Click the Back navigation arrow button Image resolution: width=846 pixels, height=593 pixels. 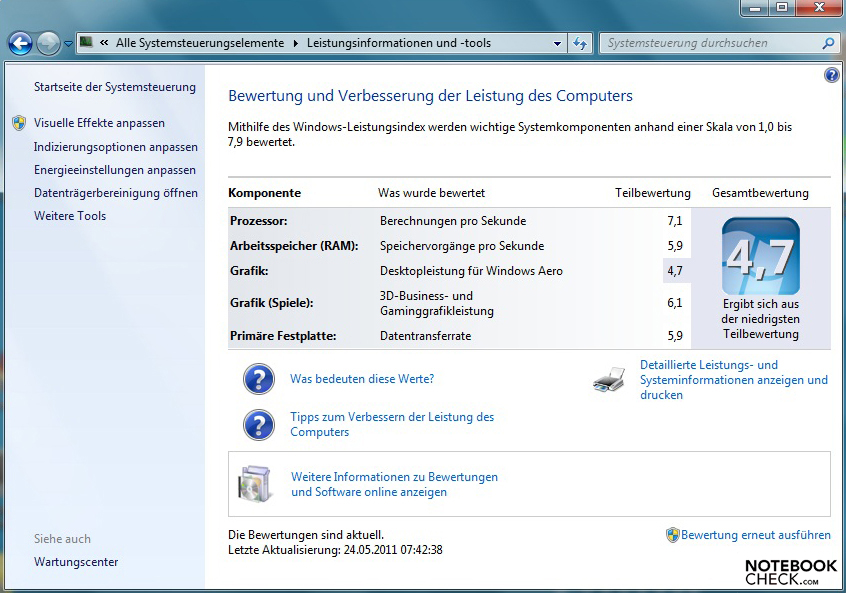coord(21,43)
